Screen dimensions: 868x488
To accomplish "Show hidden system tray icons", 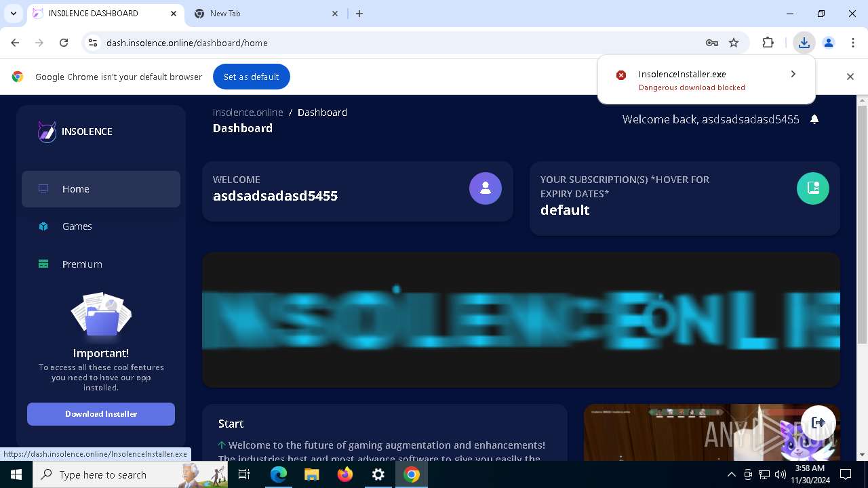I will point(731,474).
